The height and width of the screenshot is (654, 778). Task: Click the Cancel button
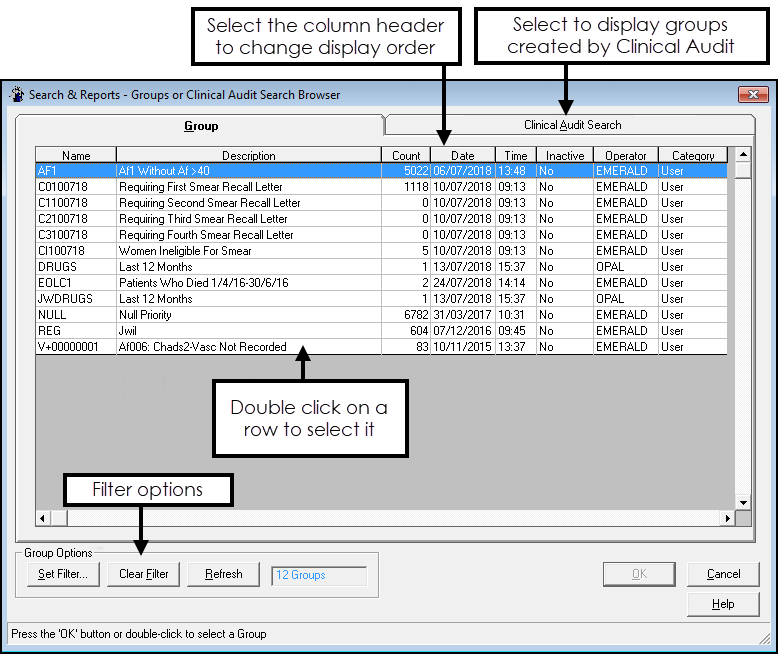click(x=723, y=574)
